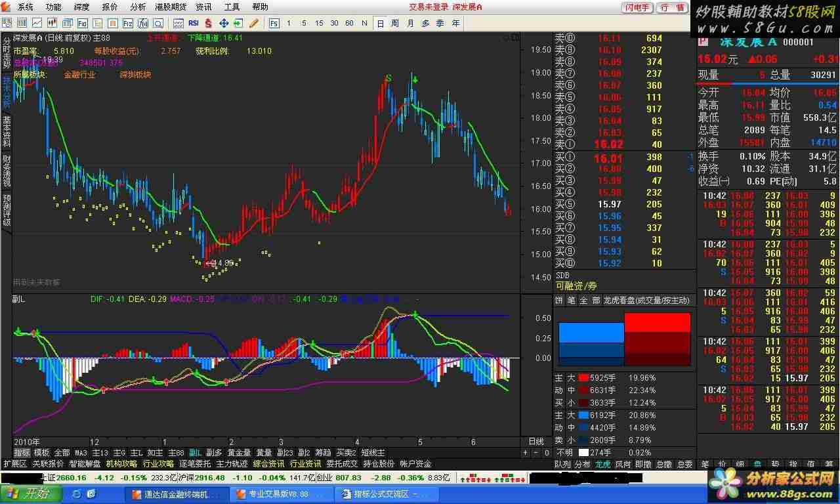Viewport: 840px width, 504px height.
Task: Open the wave-line indicator chart icon
Action: click(x=178, y=23)
